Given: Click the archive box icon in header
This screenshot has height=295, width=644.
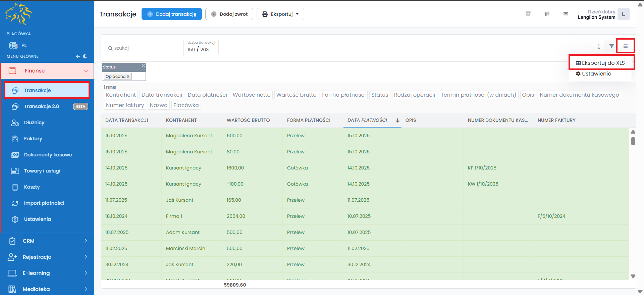Looking at the screenshot, I should [528, 14].
